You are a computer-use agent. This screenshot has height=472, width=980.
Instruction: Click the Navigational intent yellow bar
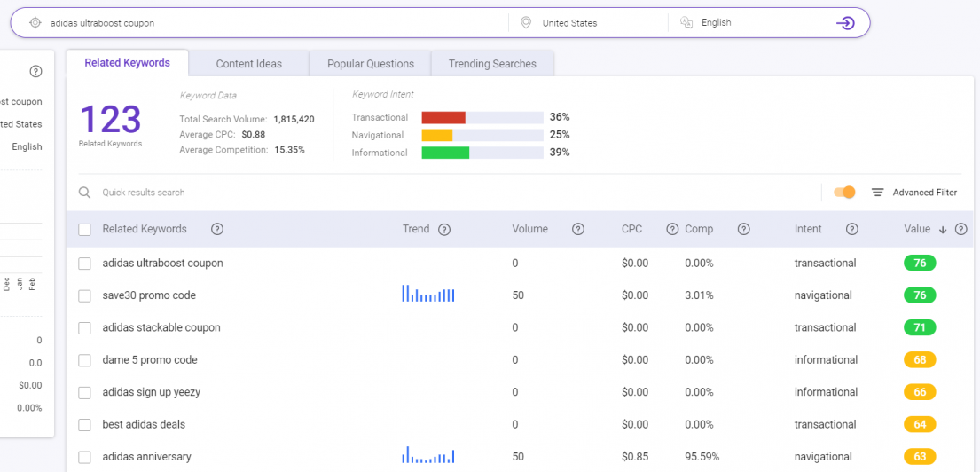click(437, 135)
